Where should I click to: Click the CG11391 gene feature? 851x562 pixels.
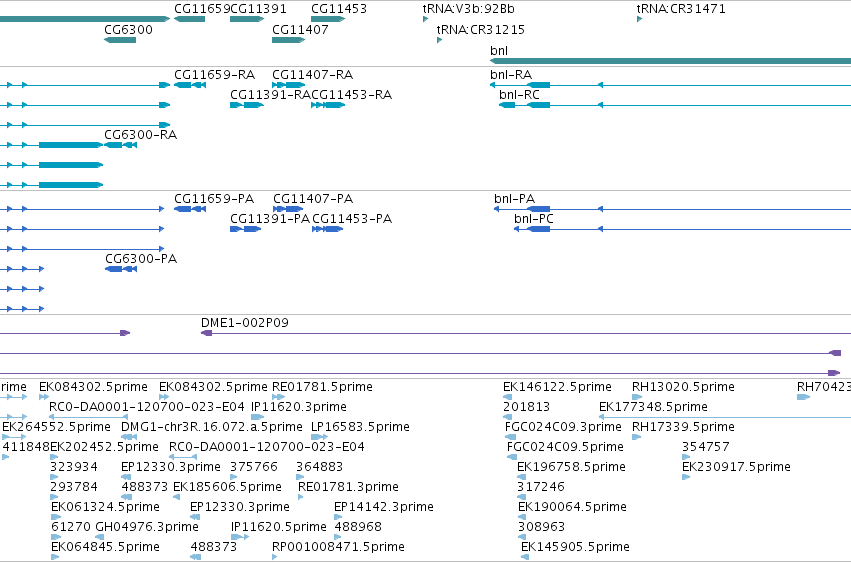tap(247, 19)
